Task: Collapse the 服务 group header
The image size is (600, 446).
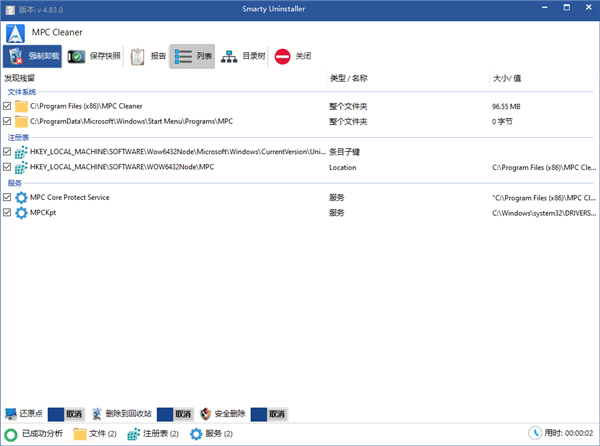Action: 14,183
